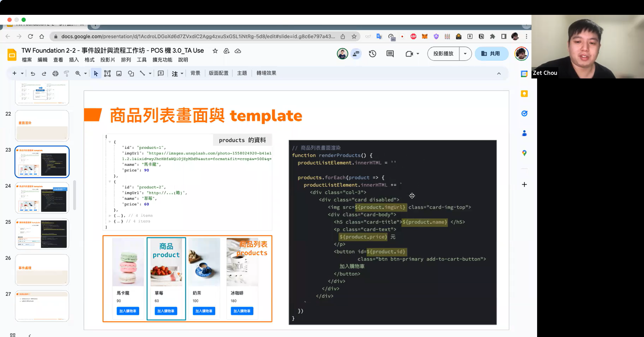The image size is (644, 337).
Task: Select the text box tool
Action: pyautogui.click(x=107, y=73)
